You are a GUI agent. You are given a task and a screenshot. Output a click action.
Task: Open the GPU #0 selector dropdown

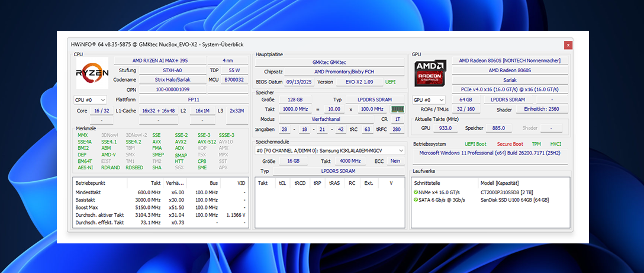click(x=429, y=100)
